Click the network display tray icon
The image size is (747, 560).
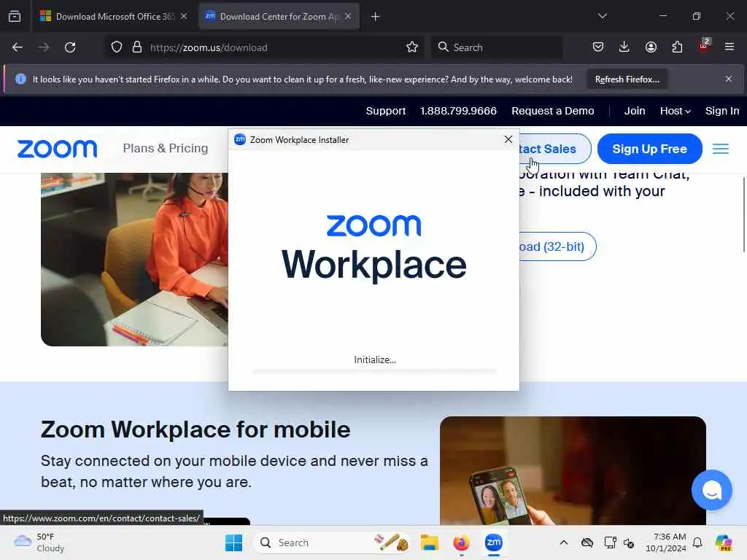pos(610,542)
